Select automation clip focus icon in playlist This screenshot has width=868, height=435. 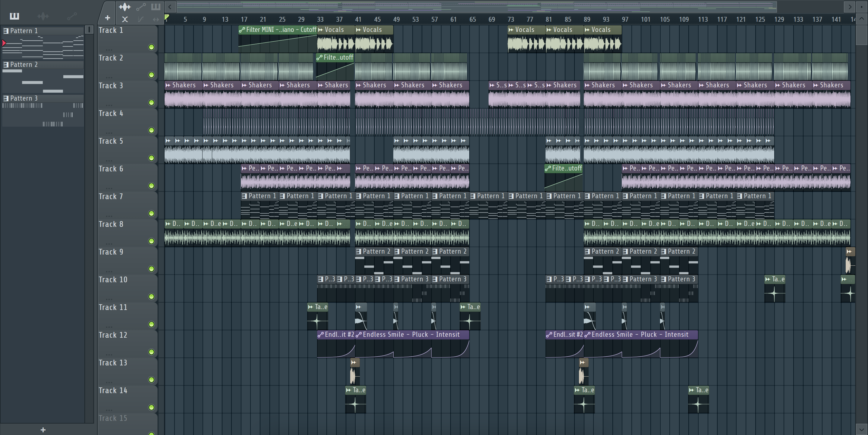point(141,7)
